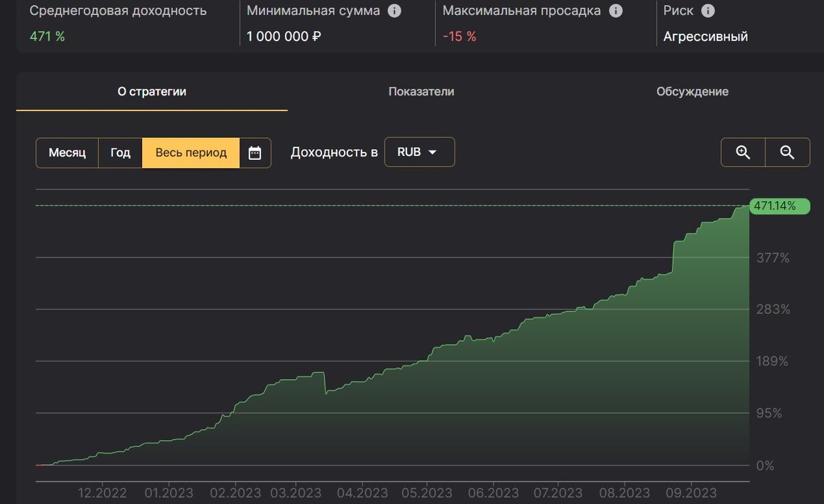
Task: Click the 02.2023 date label
Action: 235,493
